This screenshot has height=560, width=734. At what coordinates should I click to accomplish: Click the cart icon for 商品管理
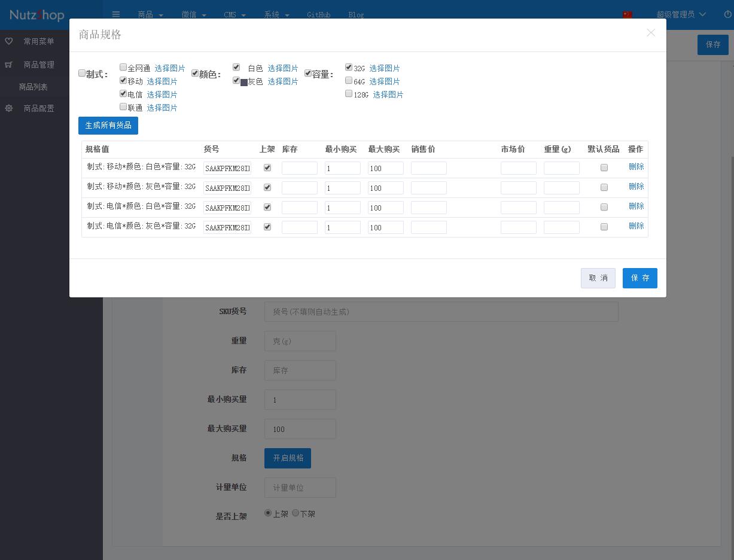[x=9, y=65]
